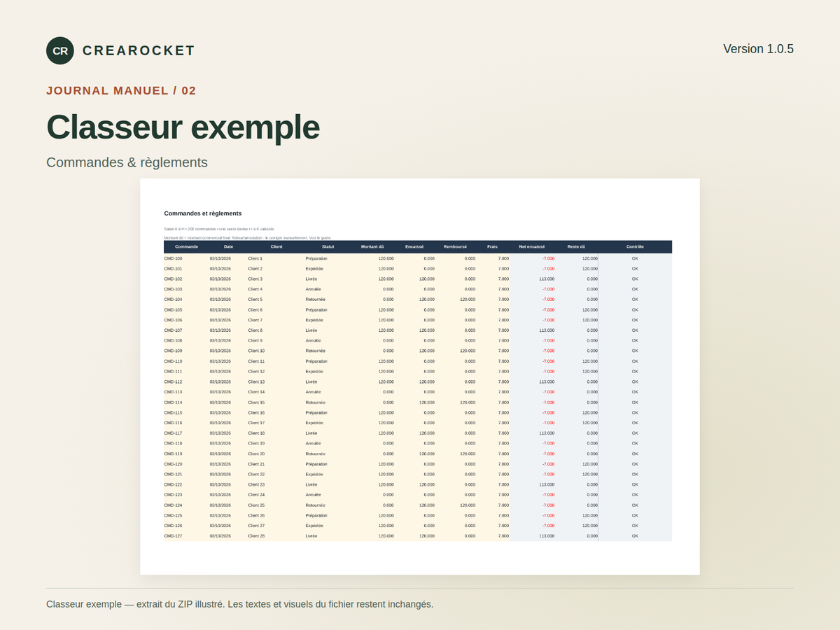
Task: Select the CMD-100 order cell
Action: 173,258
